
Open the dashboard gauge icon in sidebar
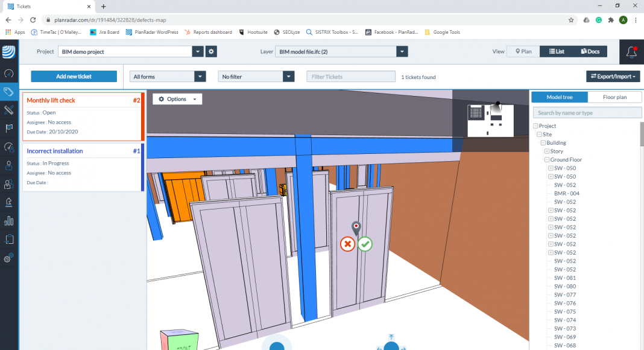(8, 73)
